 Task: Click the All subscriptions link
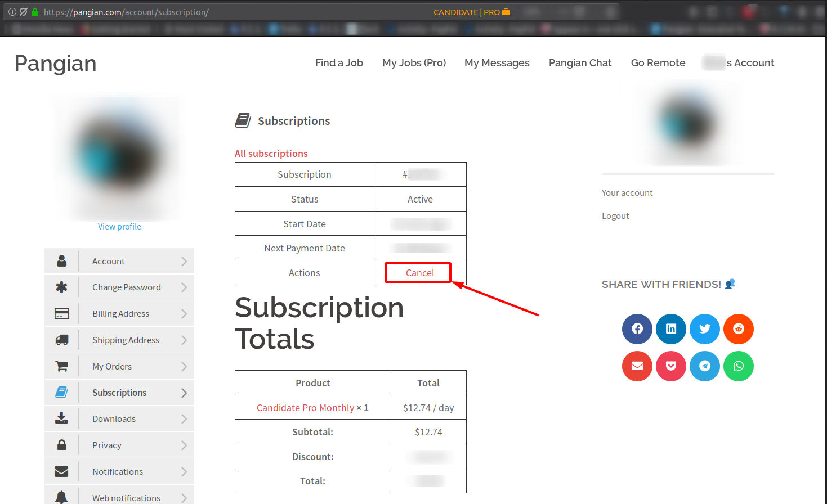click(271, 154)
